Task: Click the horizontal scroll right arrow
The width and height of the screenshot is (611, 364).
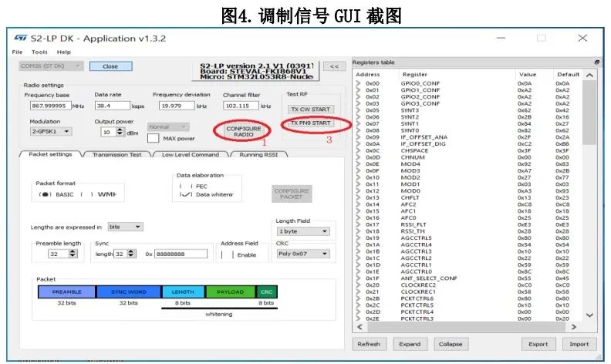Action: click(574, 327)
